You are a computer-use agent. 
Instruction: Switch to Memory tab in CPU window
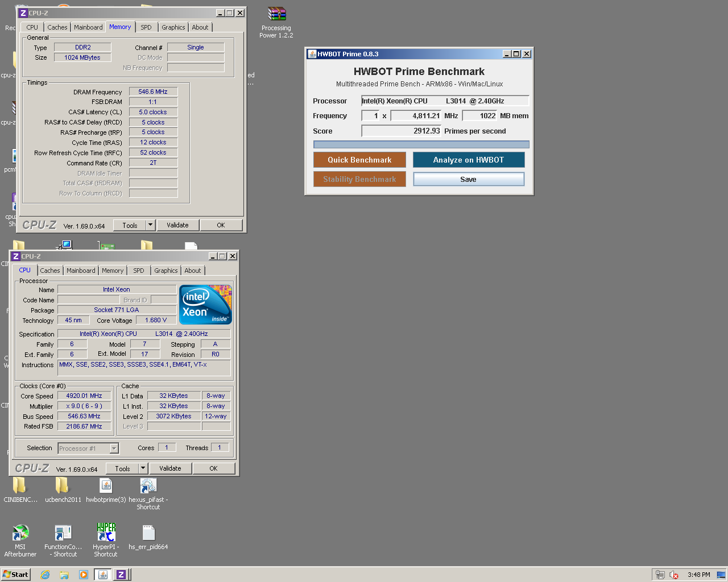113,271
